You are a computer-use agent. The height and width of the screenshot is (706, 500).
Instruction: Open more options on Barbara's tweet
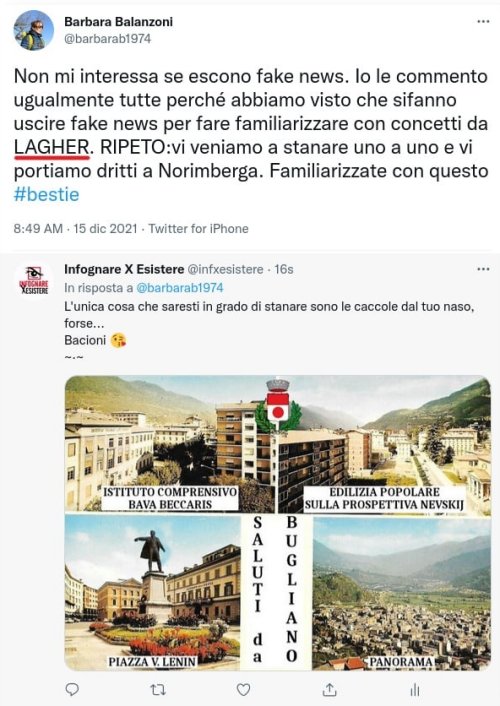(x=483, y=22)
